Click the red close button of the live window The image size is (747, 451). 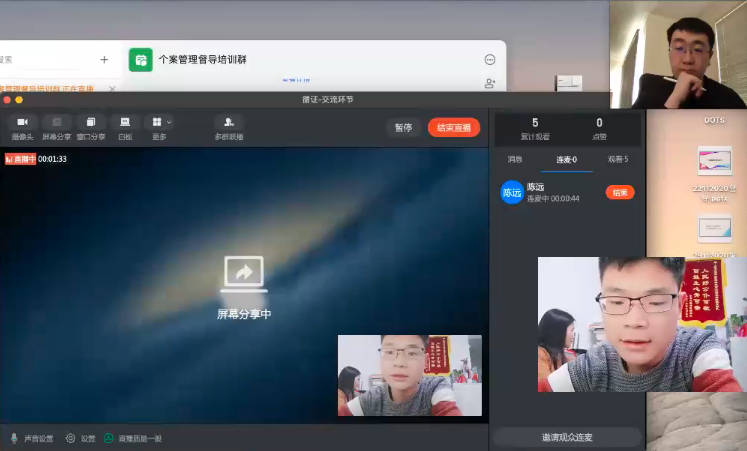click(x=7, y=100)
